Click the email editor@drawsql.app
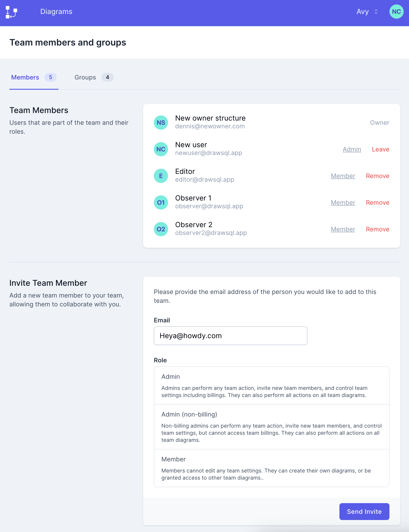409x532 pixels. pyautogui.click(x=205, y=180)
